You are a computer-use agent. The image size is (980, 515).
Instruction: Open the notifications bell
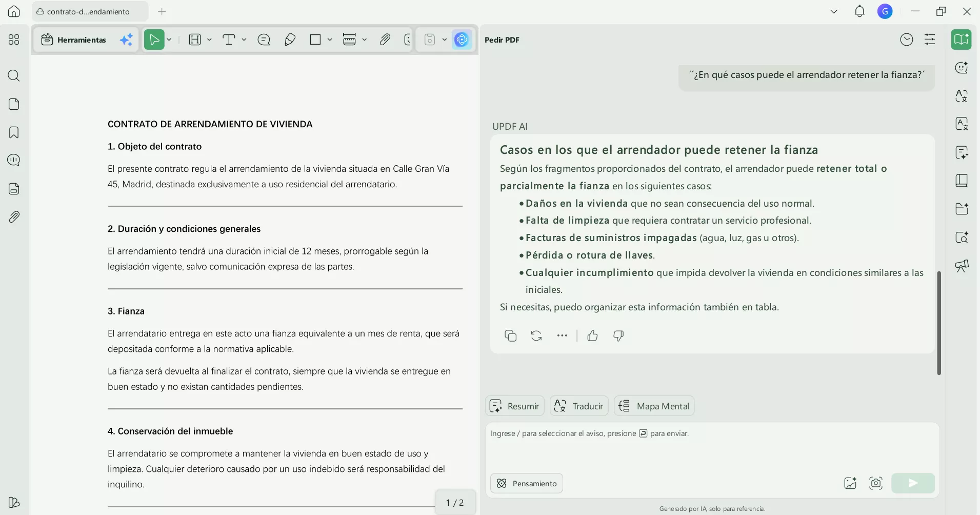point(859,11)
